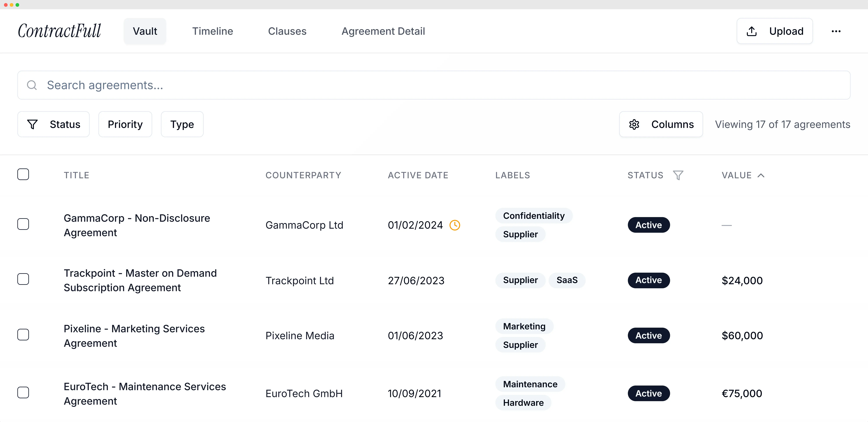Viewport: 868px width, 422px height.
Task: Click the Active badge in Pixeline row
Action: click(x=649, y=335)
